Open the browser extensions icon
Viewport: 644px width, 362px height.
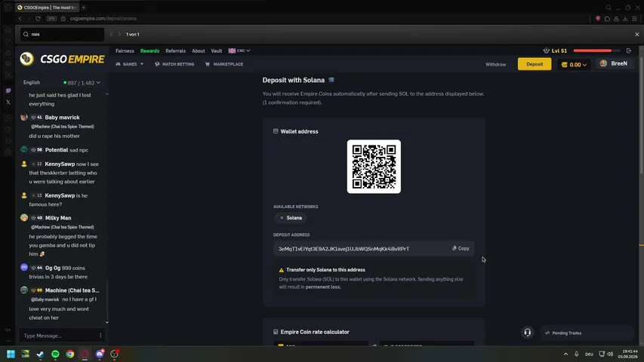click(607, 18)
